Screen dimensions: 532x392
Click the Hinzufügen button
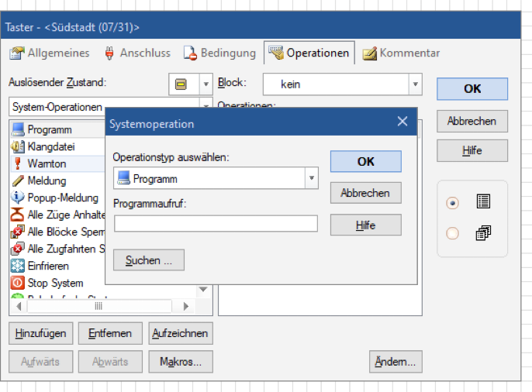[x=40, y=333]
